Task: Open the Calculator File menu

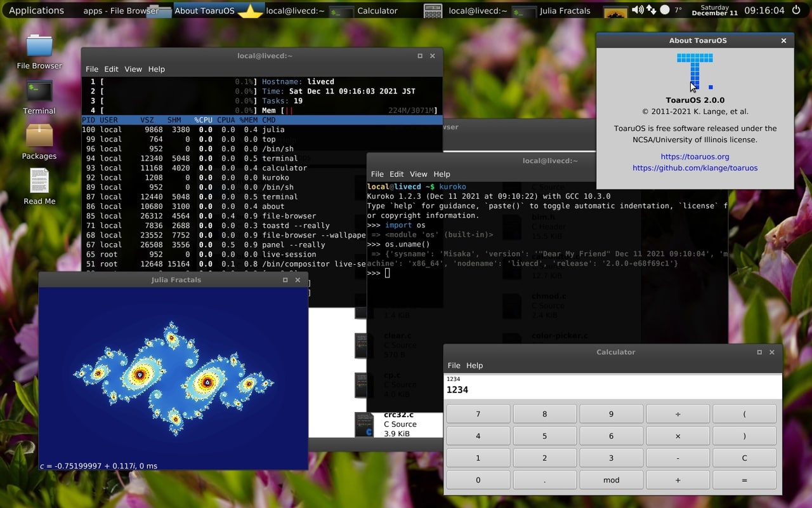Action: (x=454, y=365)
